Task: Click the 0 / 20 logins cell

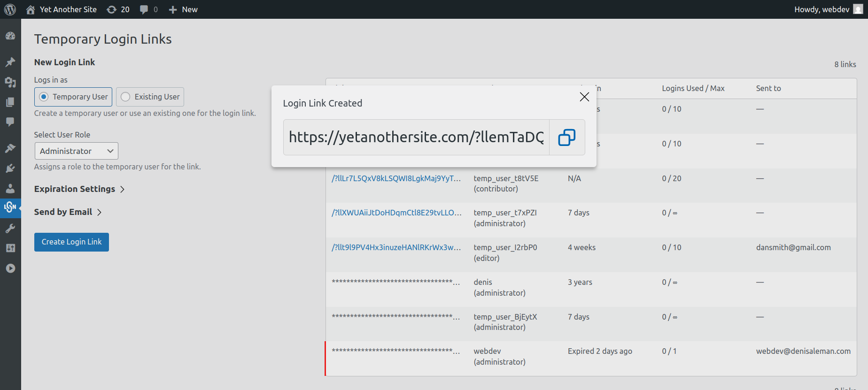Action: [x=672, y=178]
